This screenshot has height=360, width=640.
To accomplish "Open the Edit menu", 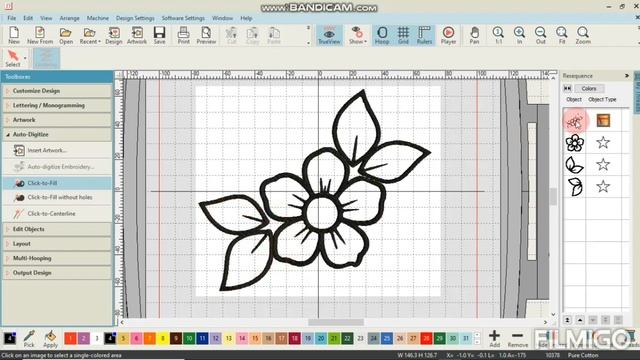I will (x=28, y=18).
